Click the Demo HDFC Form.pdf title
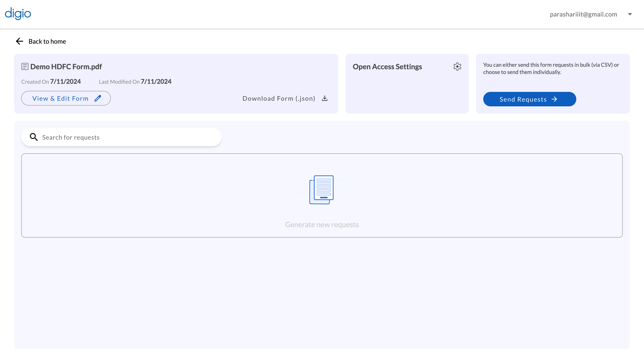This screenshot has height=353, width=644. (66, 66)
